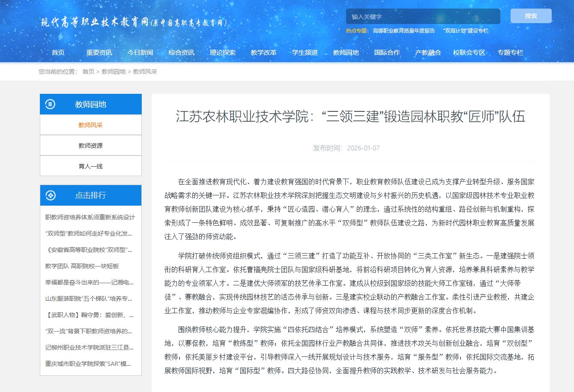
Task: Open ranked article 职教师资培养体系须重新系统设计
Action: click(90, 217)
